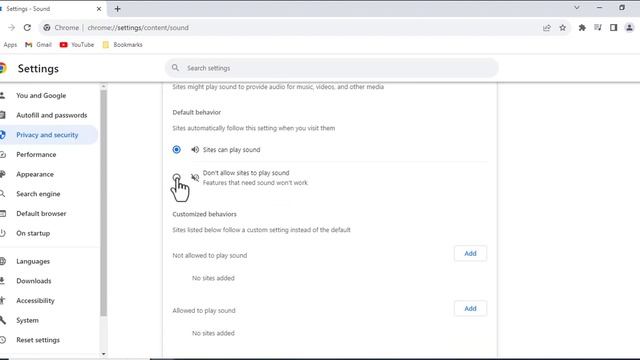640x360 pixels.
Task: Click the address bar URL text
Action: [138, 28]
